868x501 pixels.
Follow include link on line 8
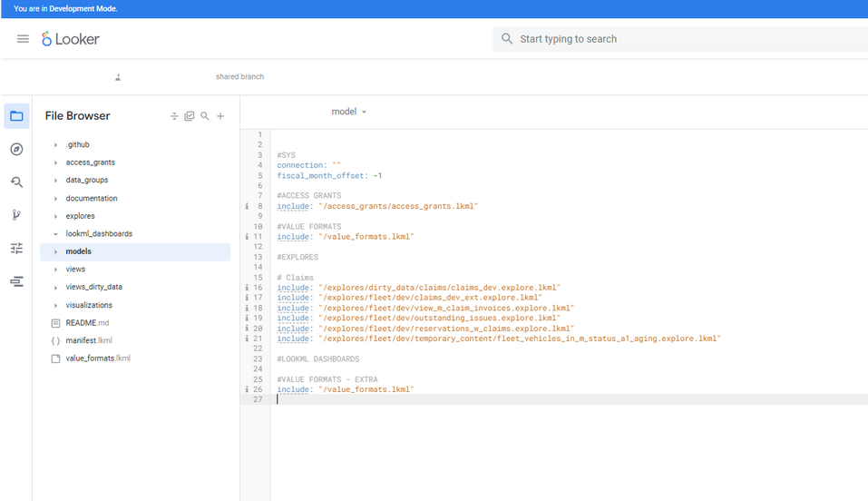coord(293,206)
